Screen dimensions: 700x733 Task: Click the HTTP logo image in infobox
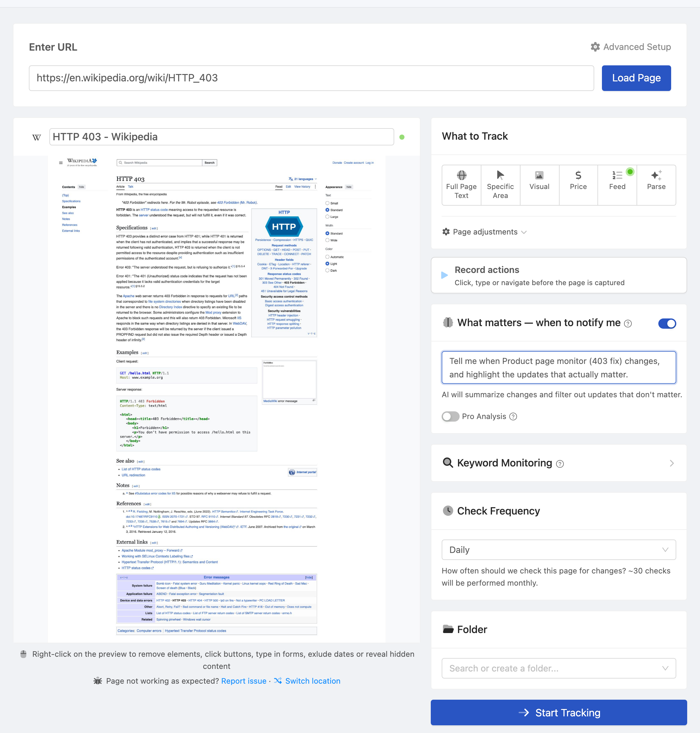point(284,226)
